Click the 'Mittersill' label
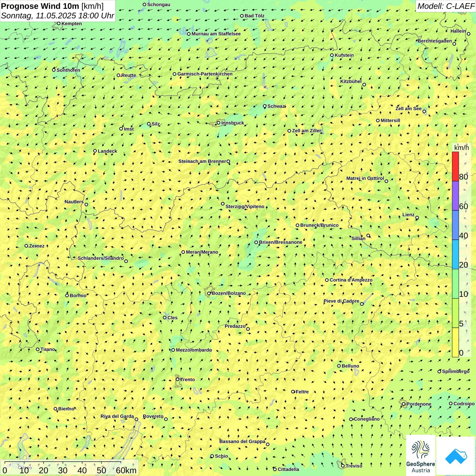 click(x=390, y=120)
